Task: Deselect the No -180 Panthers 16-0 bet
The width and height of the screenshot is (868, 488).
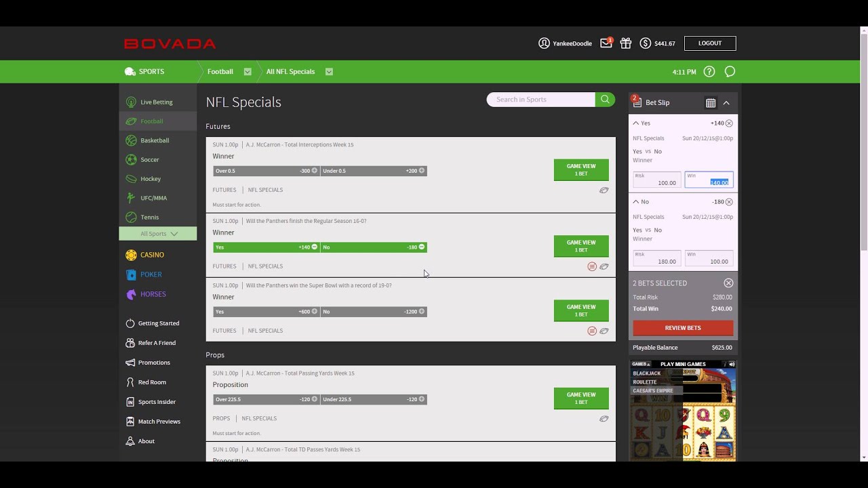Action: [x=374, y=247]
